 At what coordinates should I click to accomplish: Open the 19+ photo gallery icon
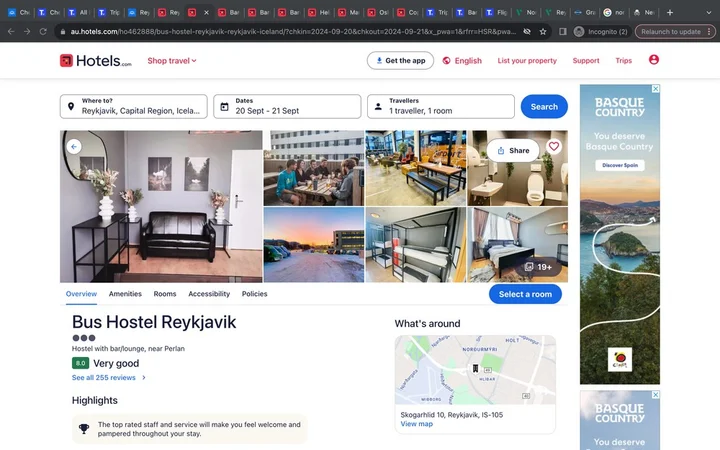coord(538,267)
